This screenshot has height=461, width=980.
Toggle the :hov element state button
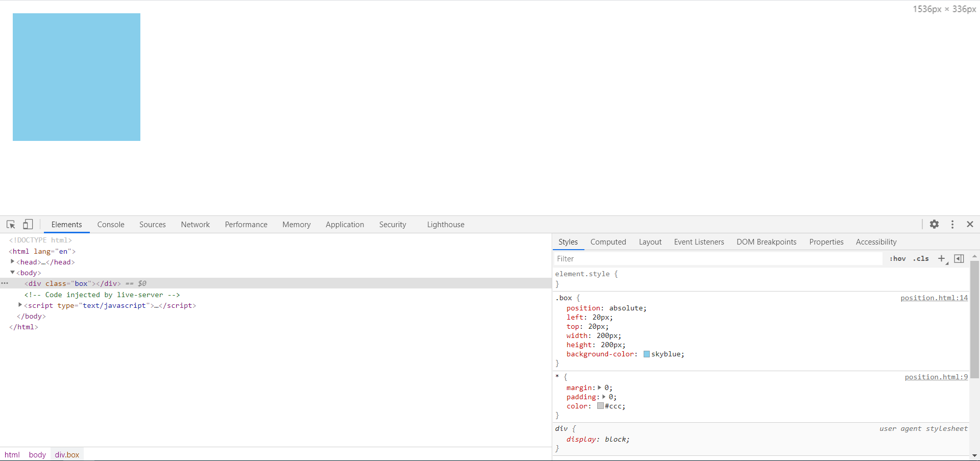pyautogui.click(x=897, y=259)
